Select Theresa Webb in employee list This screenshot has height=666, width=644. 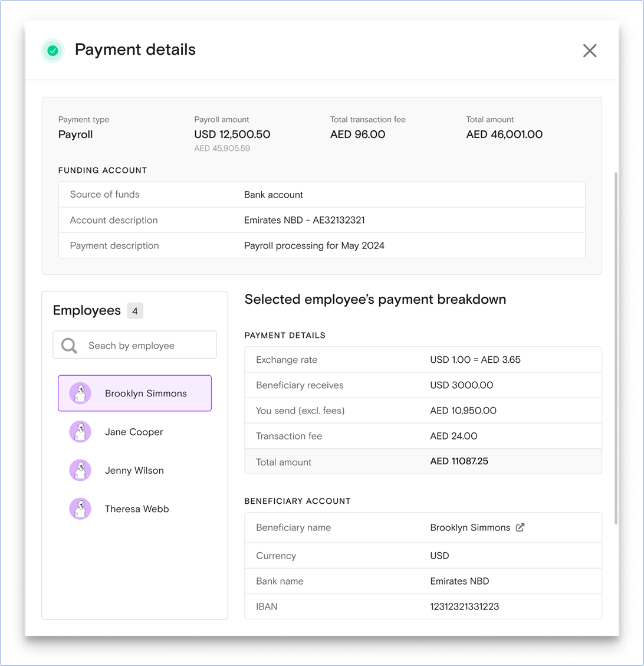pyautogui.click(x=136, y=509)
